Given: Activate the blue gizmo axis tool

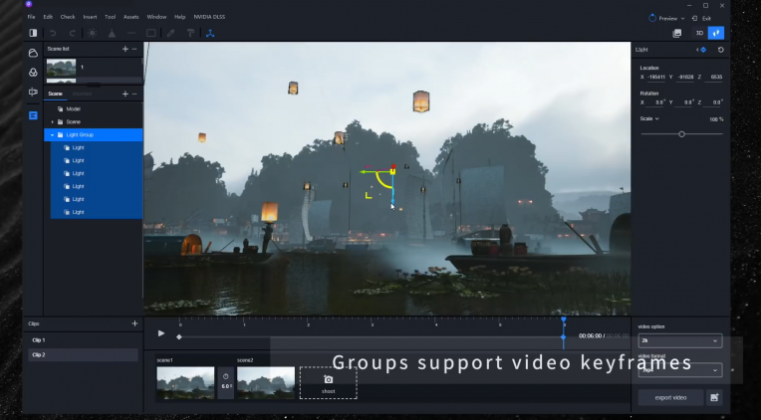Looking at the screenshot, I should (x=210, y=33).
